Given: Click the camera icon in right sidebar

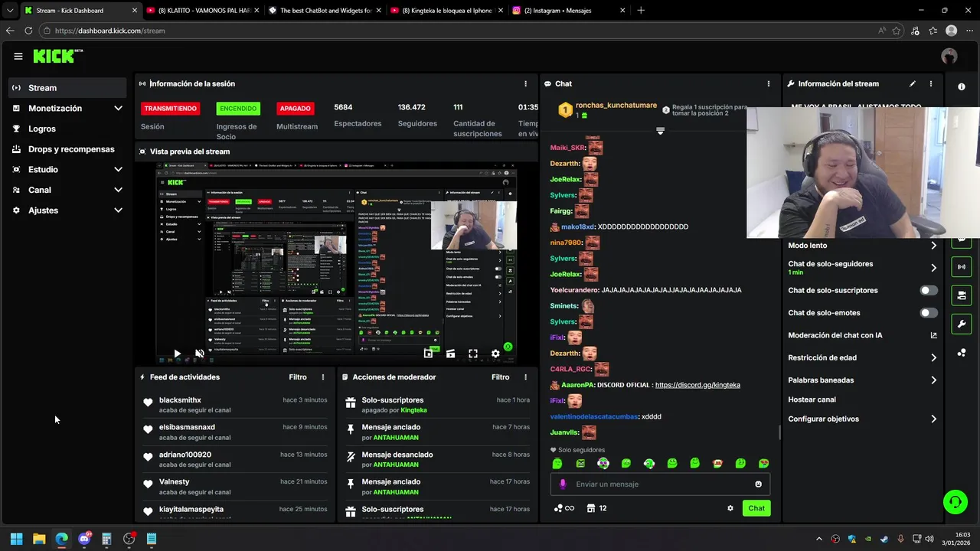Looking at the screenshot, I should coord(962,295).
